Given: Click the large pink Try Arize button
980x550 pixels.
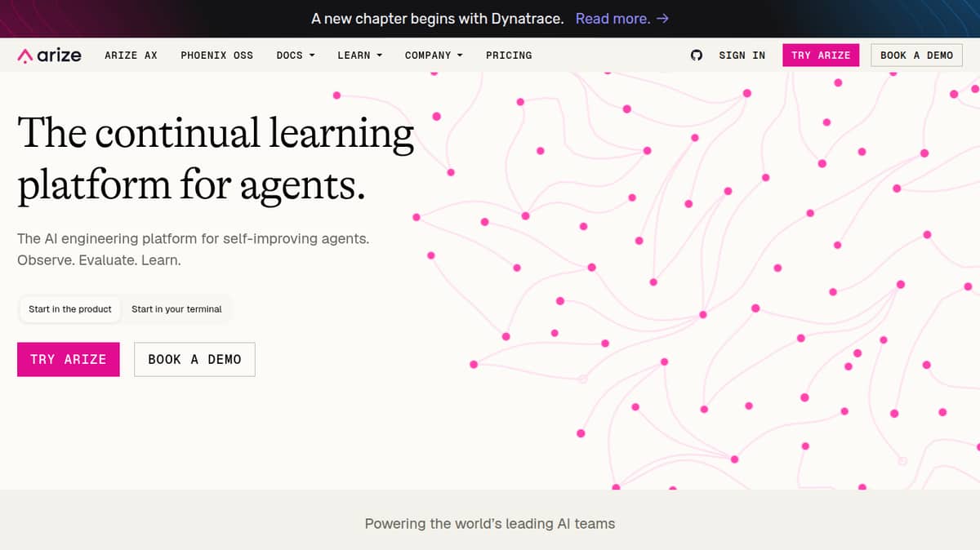Looking at the screenshot, I should (x=69, y=359).
